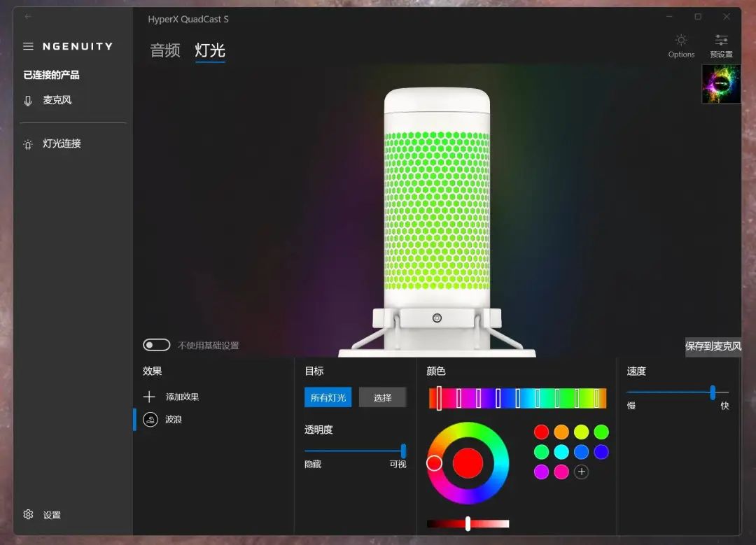
Task: Click the red brightness slider handle
Action: point(468,523)
